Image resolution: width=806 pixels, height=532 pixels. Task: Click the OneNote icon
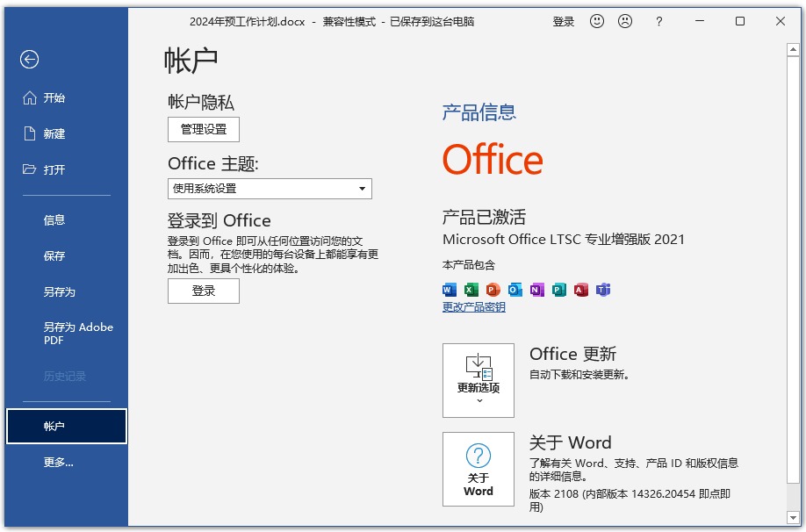coord(536,290)
